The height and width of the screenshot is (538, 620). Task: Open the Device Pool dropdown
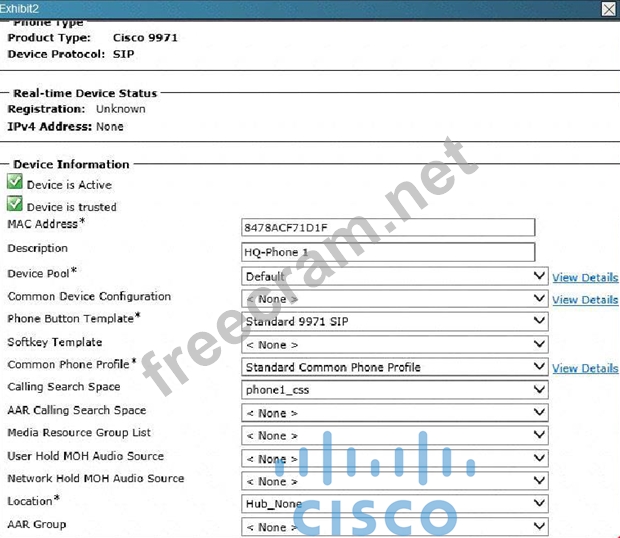point(394,276)
